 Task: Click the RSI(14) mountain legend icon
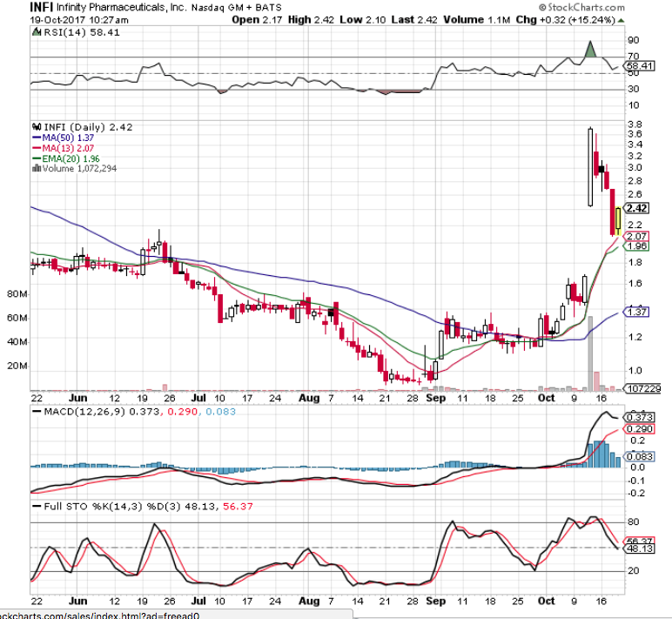pyautogui.click(x=36, y=31)
